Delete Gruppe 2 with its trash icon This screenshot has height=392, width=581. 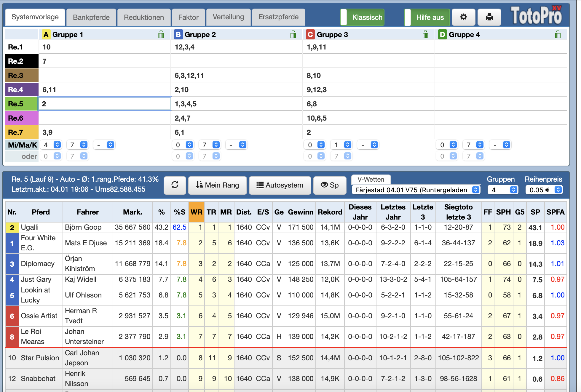[293, 35]
